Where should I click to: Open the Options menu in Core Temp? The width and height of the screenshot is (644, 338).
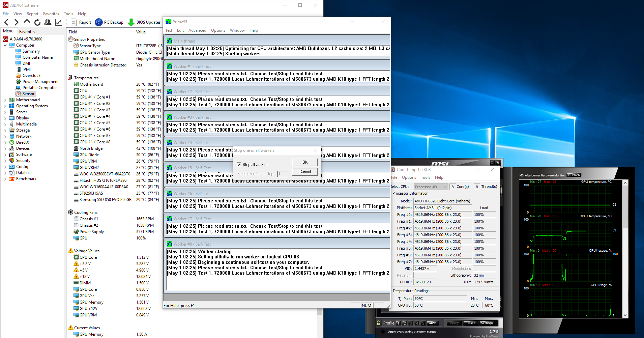coord(409,177)
